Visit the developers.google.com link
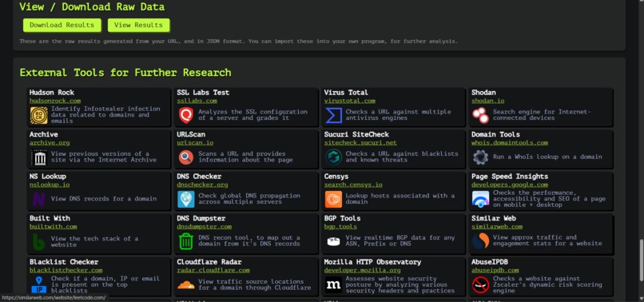The image size is (644, 302). point(510,185)
